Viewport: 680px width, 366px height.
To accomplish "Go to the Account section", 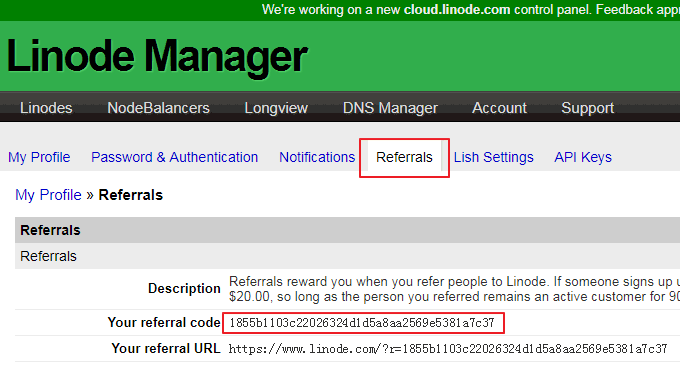I will coord(499,108).
